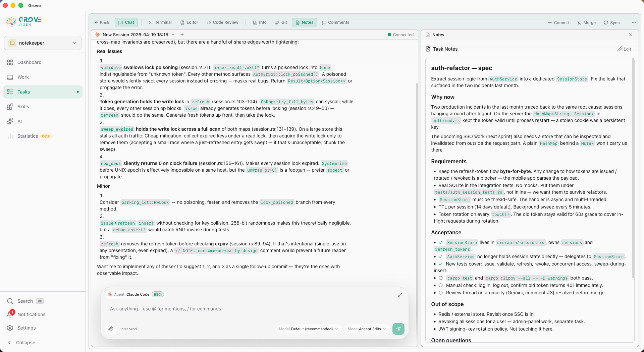Viewport: 644px width, 352px height.
Task: Click the 'now_secs' code snippet
Action: tap(111, 163)
